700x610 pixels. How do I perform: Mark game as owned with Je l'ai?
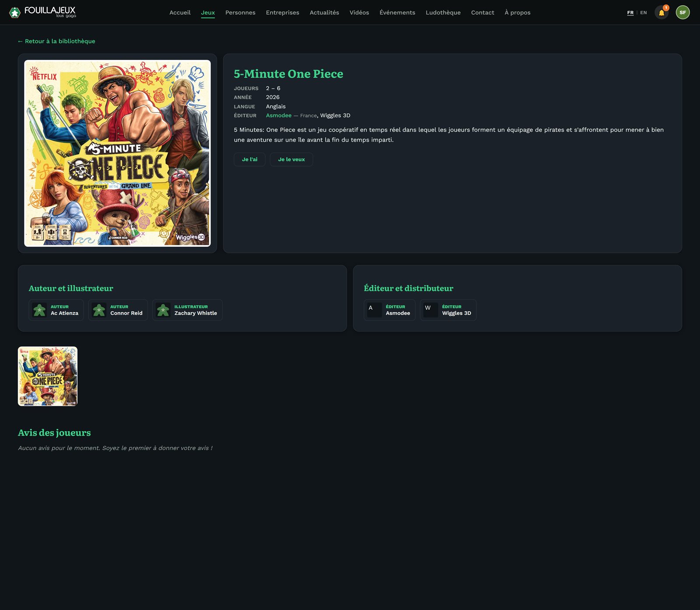(x=250, y=160)
